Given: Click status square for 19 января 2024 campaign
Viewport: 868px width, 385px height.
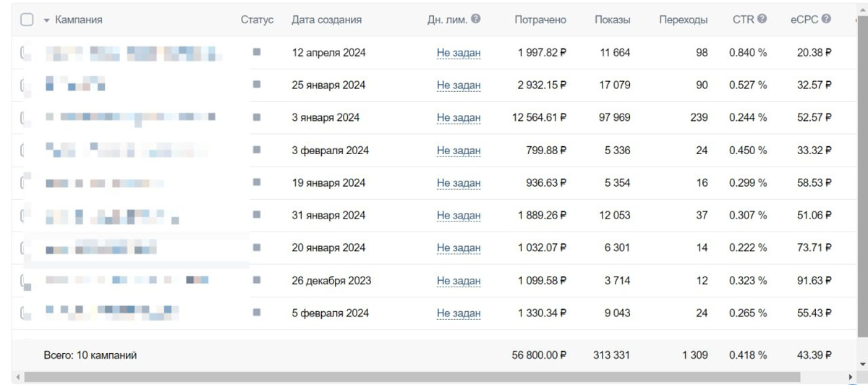Looking at the screenshot, I should pyautogui.click(x=257, y=182).
